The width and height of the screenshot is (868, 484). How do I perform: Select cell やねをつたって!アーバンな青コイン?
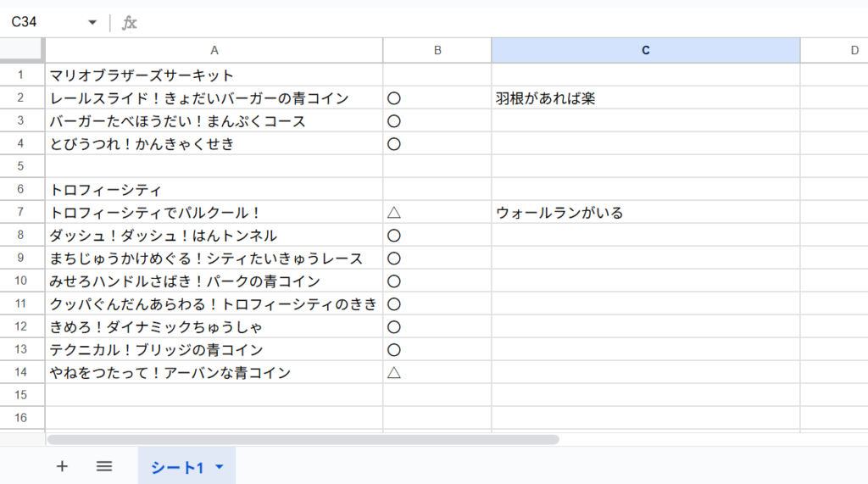tap(214, 373)
